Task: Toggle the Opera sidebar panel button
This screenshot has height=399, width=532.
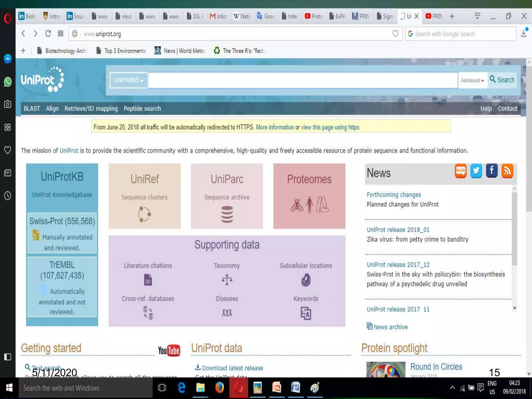Action: pyautogui.click(x=8, y=357)
